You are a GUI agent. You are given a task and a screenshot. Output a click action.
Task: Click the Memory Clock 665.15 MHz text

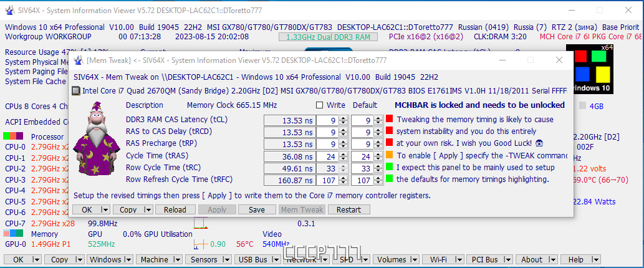click(x=232, y=105)
